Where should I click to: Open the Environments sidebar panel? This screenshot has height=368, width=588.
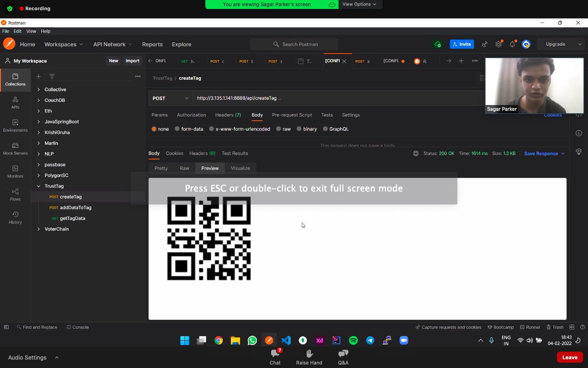tap(15, 126)
